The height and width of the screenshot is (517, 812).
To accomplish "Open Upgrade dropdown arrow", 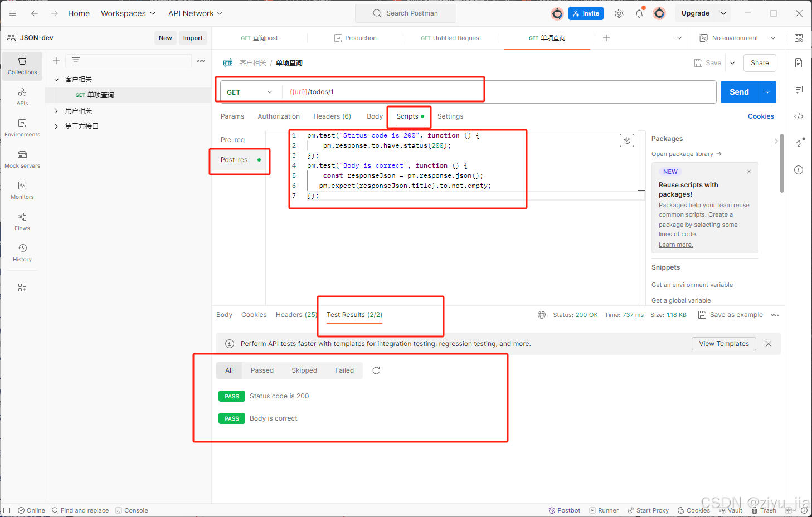I will pyautogui.click(x=723, y=13).
